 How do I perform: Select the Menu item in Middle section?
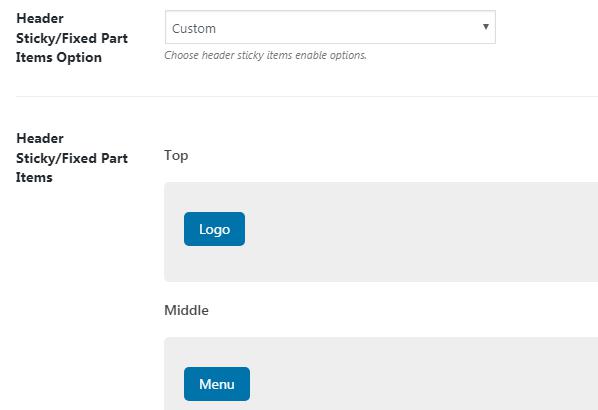217,384
